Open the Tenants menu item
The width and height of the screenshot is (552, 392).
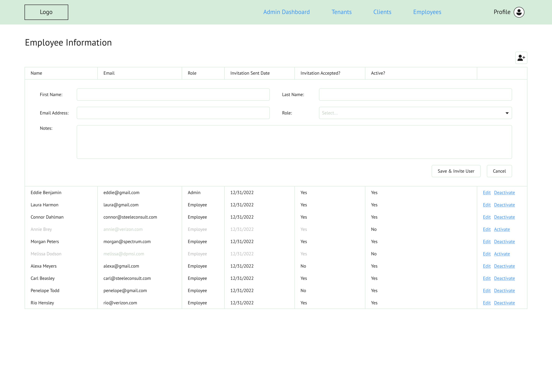[341, 12]
